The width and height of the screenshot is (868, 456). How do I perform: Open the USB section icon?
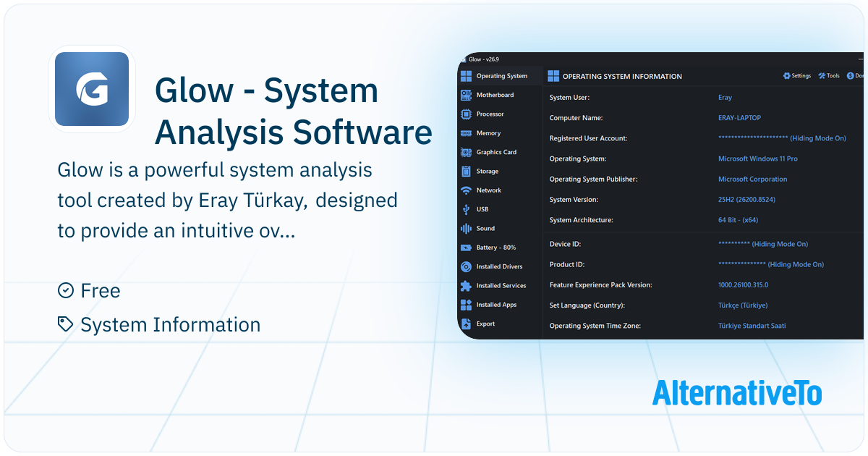[466, 209]
